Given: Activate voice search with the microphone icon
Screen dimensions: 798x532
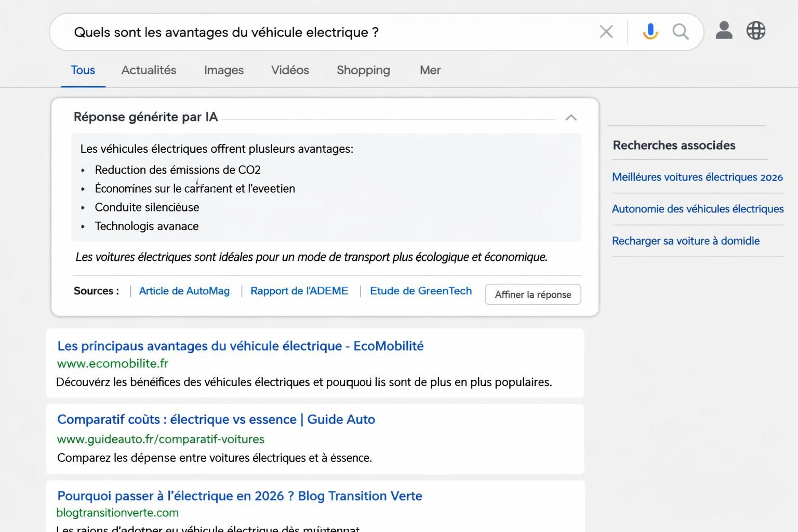Looking at the screenshot, I should click(x=649, y=31).
